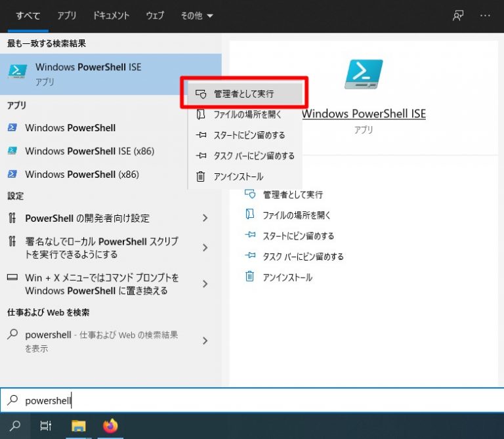This screenshot has height=439, width=504.
Task: Choose アンインストール in the context menu
Action: 245,177
